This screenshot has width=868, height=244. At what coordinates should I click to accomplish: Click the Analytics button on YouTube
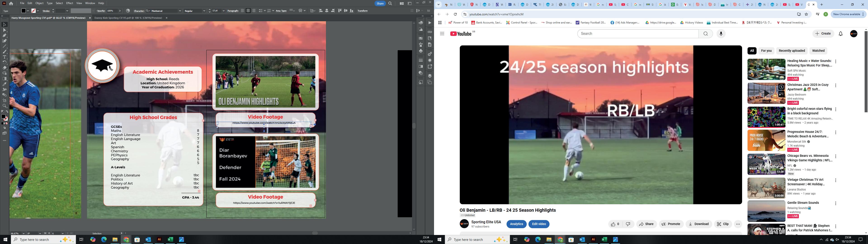point(516,224)
